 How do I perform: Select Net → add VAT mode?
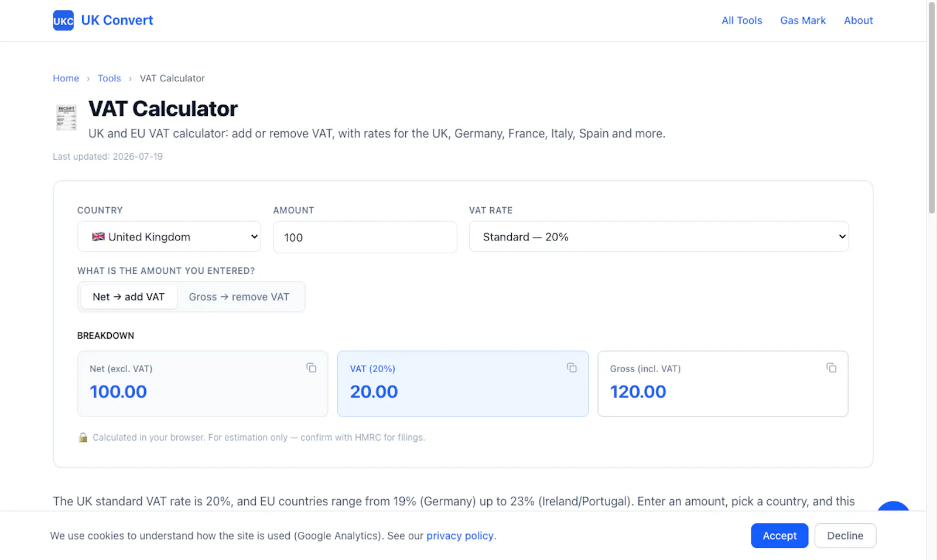point(129,297)
